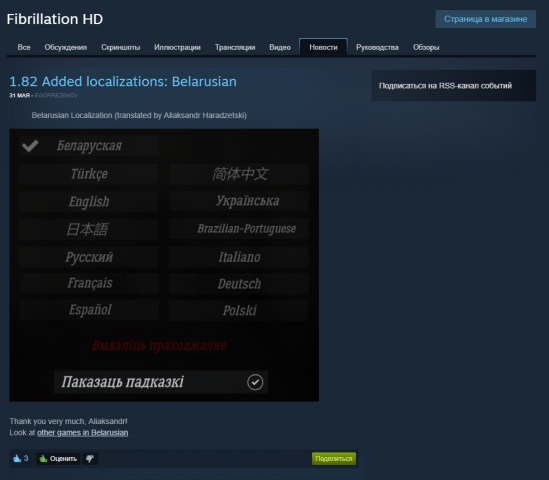Screen dimensions: 549x480
Task: Open the 1.82 Added localizations headline
Action: (123, 82)
